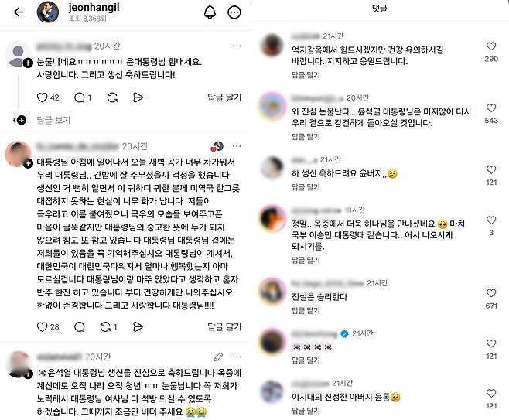The image size is (509, 420).
Task: Follow the first commenter via plus badge
Action: click(x=29, y=63)
